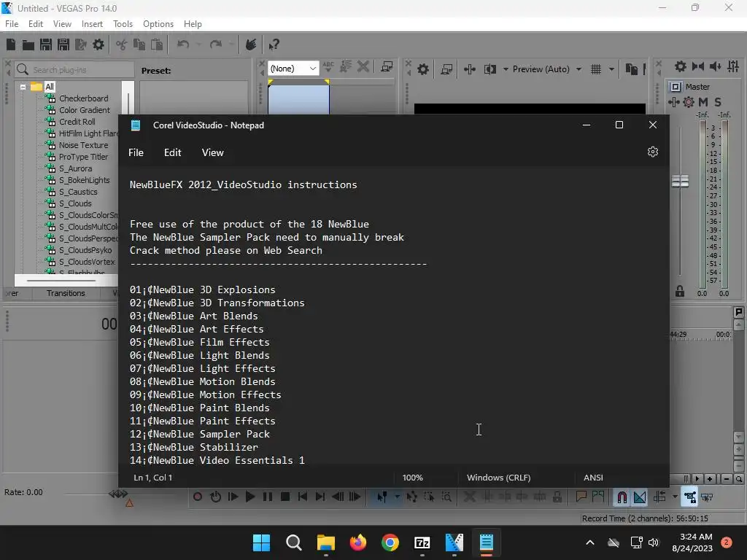This screenshot has height=560, width=747.
Task: Click the What's This help cursor icon
Action: [x=274, y=44]
